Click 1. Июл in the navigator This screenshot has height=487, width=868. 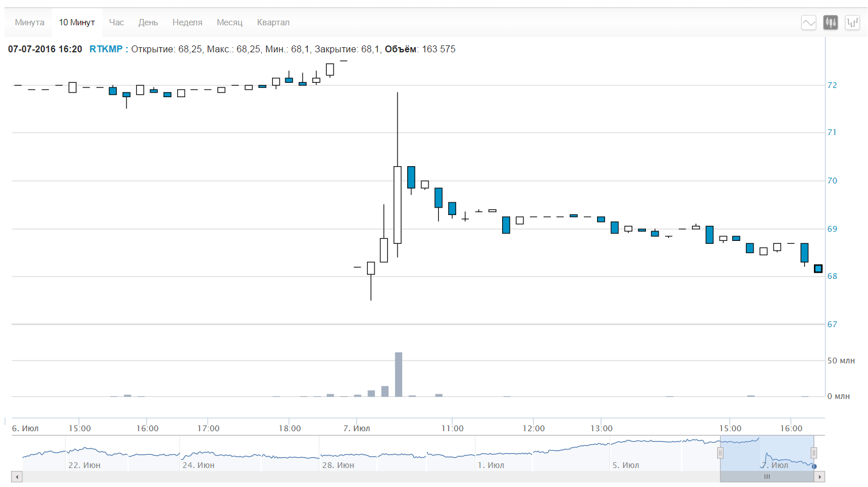[491, 465]
